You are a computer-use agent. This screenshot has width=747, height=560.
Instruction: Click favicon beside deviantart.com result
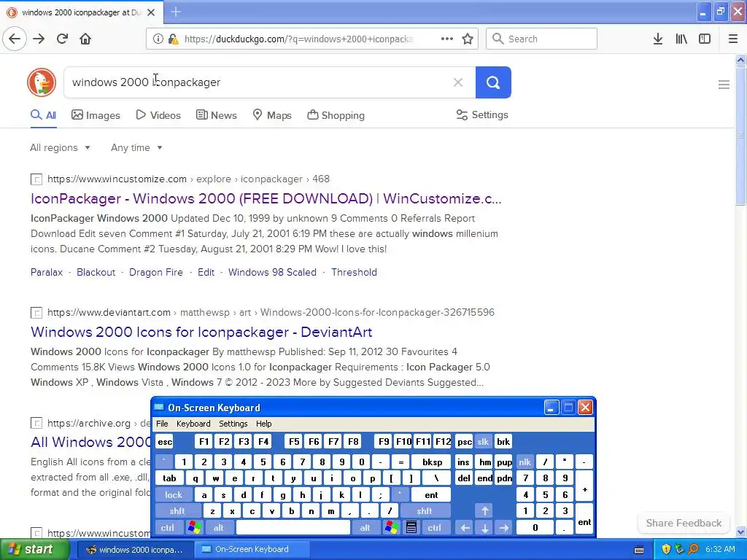tap(36, 313)
